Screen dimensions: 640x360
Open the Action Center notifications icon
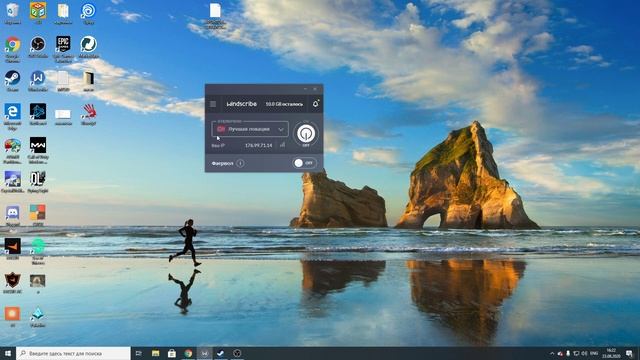click(x=629, y=353)
